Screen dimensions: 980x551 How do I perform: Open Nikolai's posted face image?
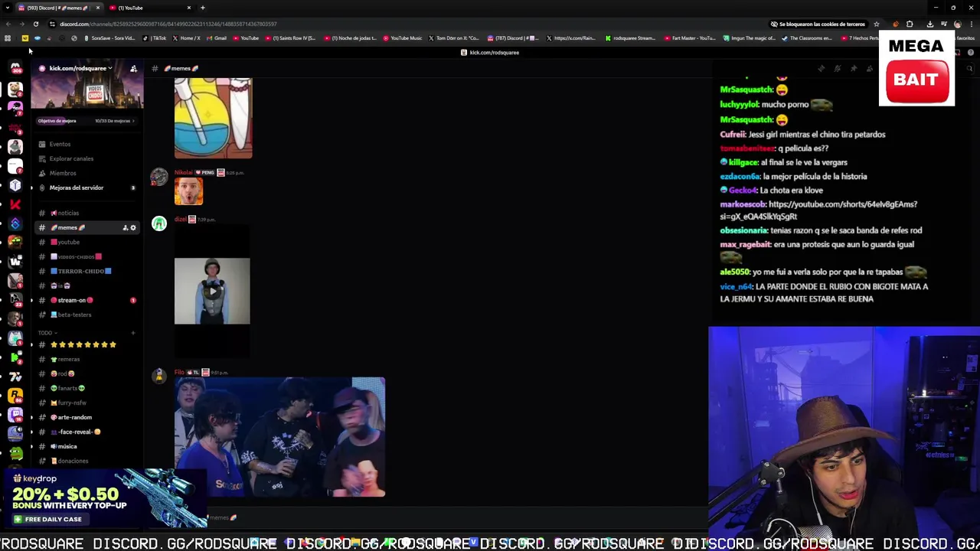pos(188,191)
